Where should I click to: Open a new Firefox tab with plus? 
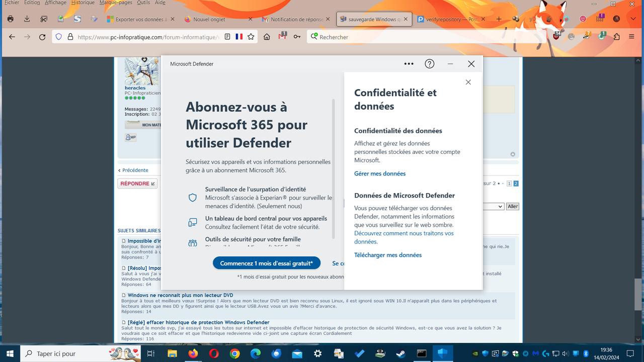(x=499, y=19)
